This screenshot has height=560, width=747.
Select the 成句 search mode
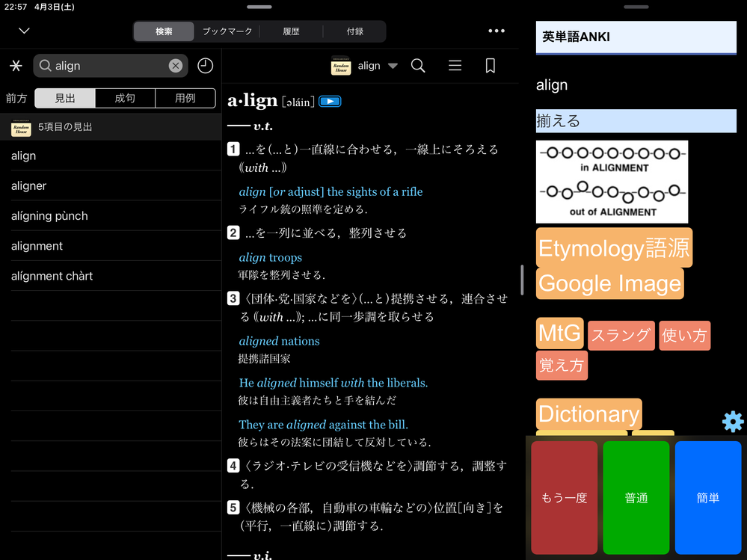point(125,98)
